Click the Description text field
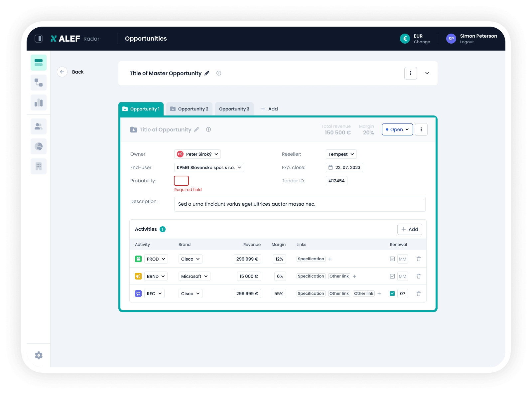 click(x=300, y=204)
